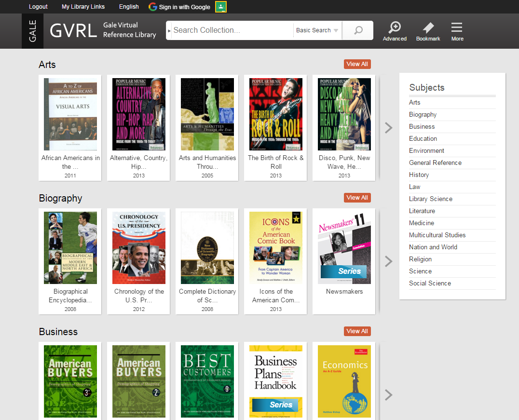Image resolution: width=519 pixels, height=420 pixels.
Task: Open the Basic Search dropdown
Action: coord(317,30)
